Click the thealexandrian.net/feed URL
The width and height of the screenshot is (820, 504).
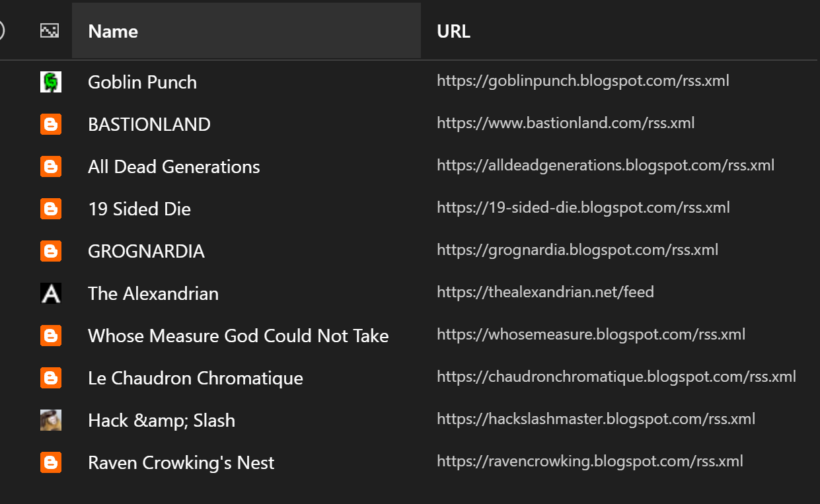(545, 292)
